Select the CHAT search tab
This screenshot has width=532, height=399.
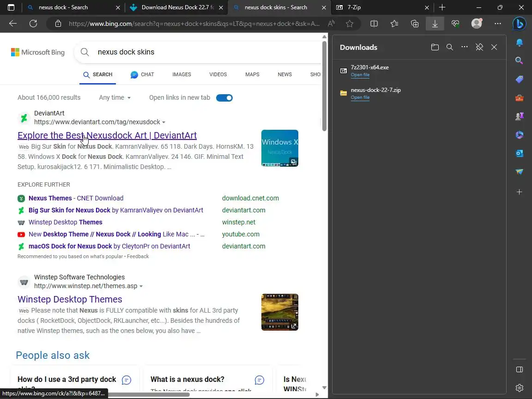(143, 75)
